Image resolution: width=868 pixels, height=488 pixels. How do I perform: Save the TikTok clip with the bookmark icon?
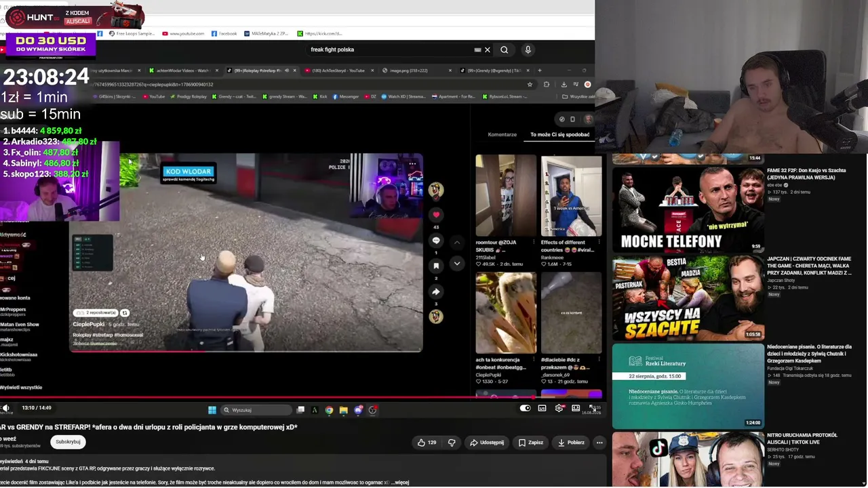tap(436, 266)
